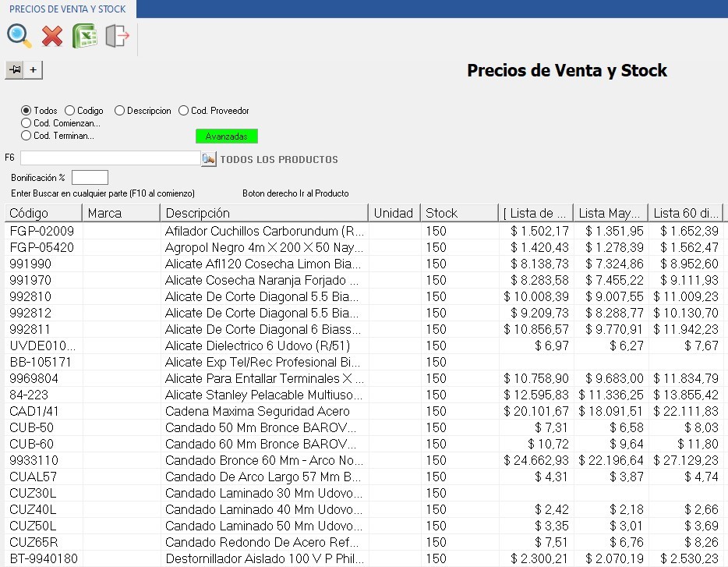Select the Cadena Maxima Seguridad Acero row

(x=257, y=411)
